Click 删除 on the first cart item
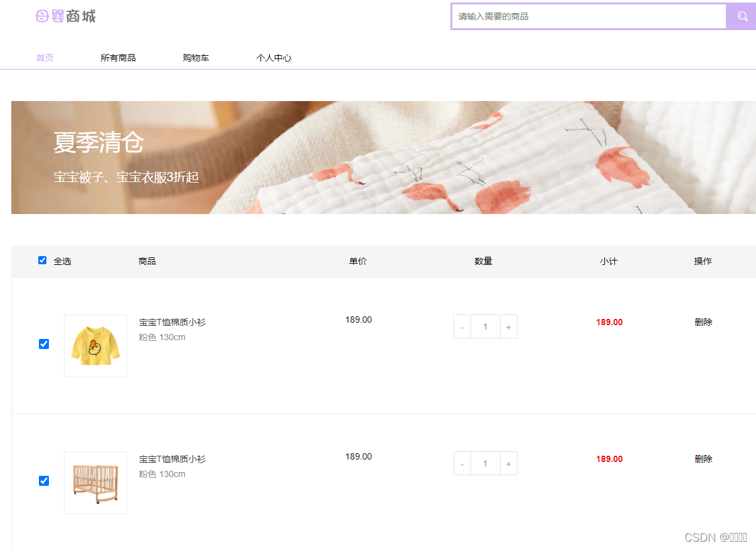 tap(703, 322)
